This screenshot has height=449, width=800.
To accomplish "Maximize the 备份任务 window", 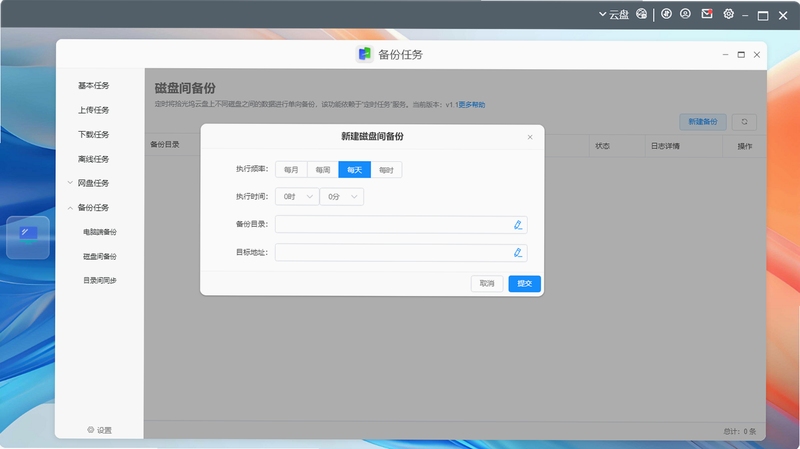I will tap(741, 55).
